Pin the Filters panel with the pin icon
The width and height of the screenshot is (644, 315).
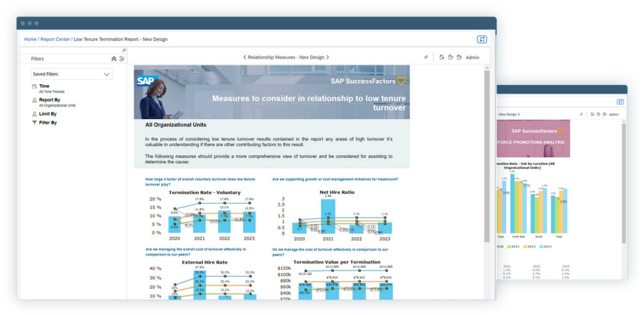click(x=124, y=50)
